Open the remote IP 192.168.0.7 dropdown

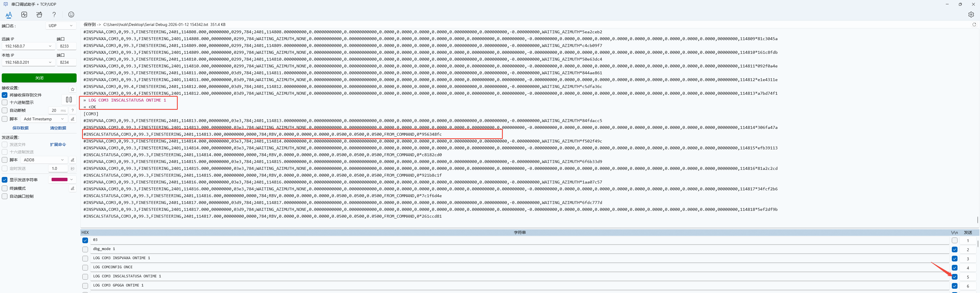coord(28,46)
